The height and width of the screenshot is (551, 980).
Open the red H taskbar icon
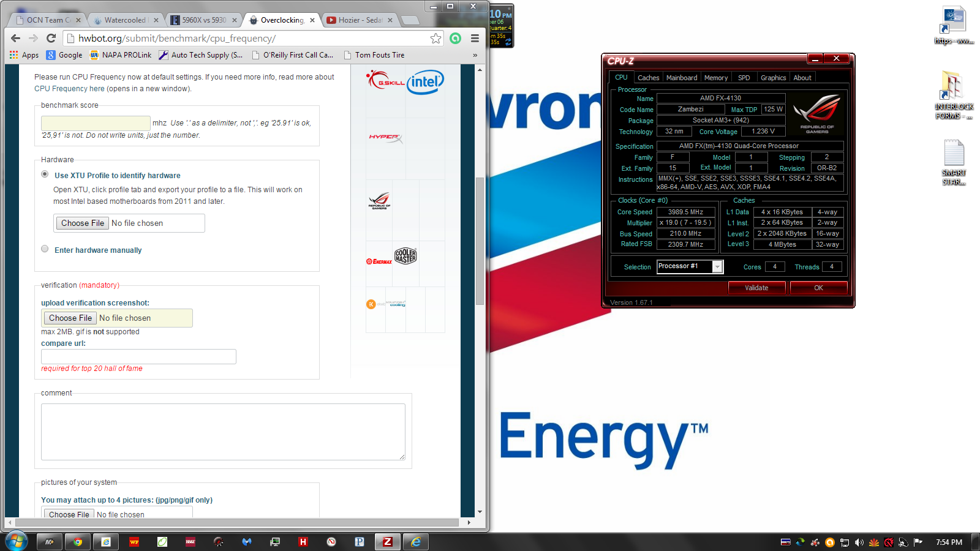pyautogui.click(x=303, y=542)
